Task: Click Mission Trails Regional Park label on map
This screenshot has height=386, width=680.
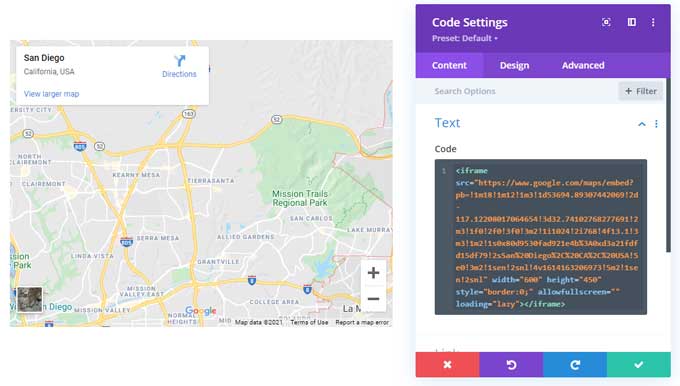Action: pyautogui.click(x=300, y=198)
